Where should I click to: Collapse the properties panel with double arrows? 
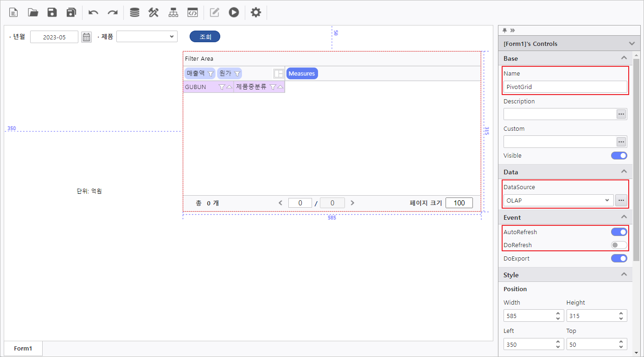tap(512, 30)
